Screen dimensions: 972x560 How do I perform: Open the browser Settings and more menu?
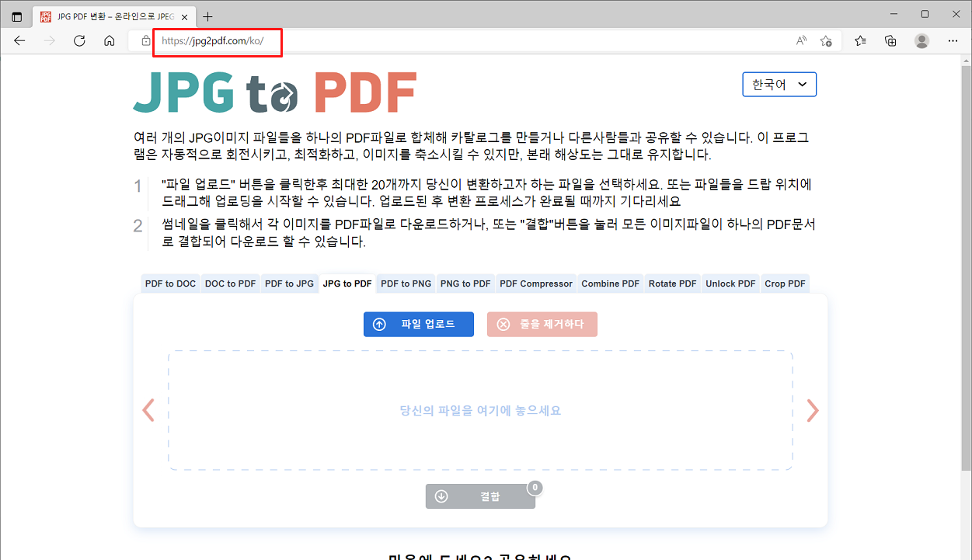click(953, 41)
